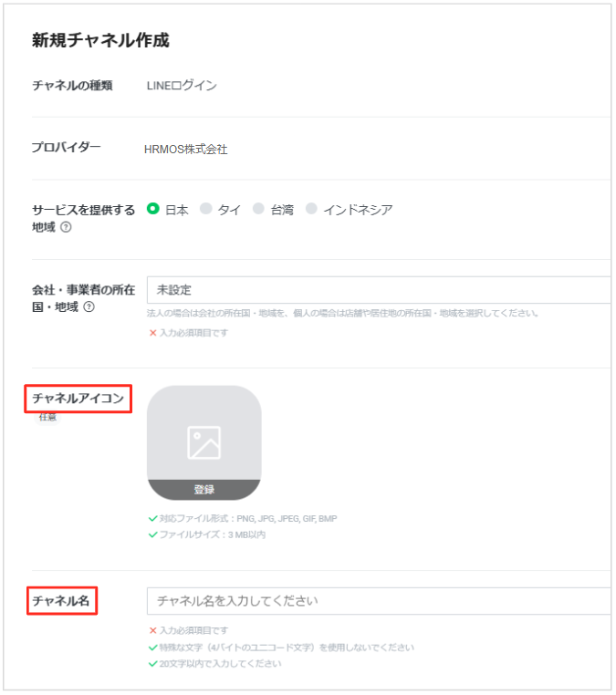Click the HRMOS株式会社 provider name
This screenshot has width=616, height=695.
tap(186, 149)
